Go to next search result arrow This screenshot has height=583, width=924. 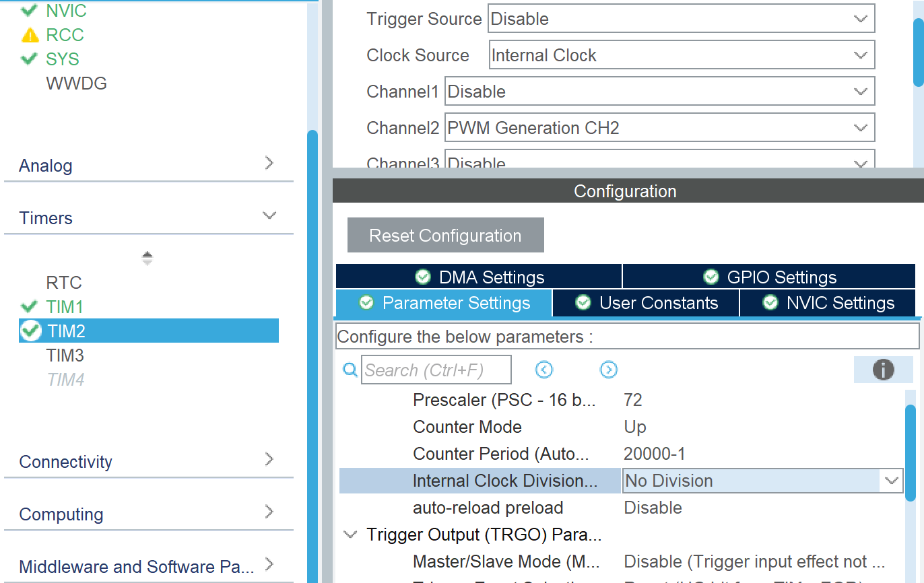608,370
